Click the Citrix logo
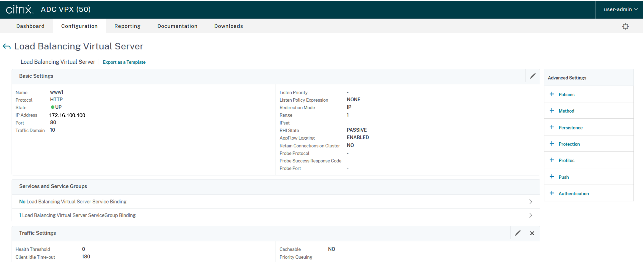The height and width of the screenshot is (262, 644). 19,9
